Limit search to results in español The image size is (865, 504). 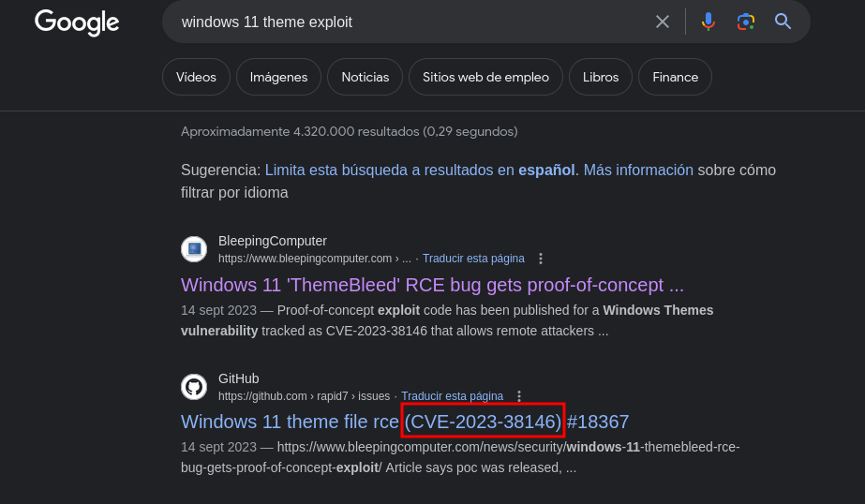click(x=420, y=170)
